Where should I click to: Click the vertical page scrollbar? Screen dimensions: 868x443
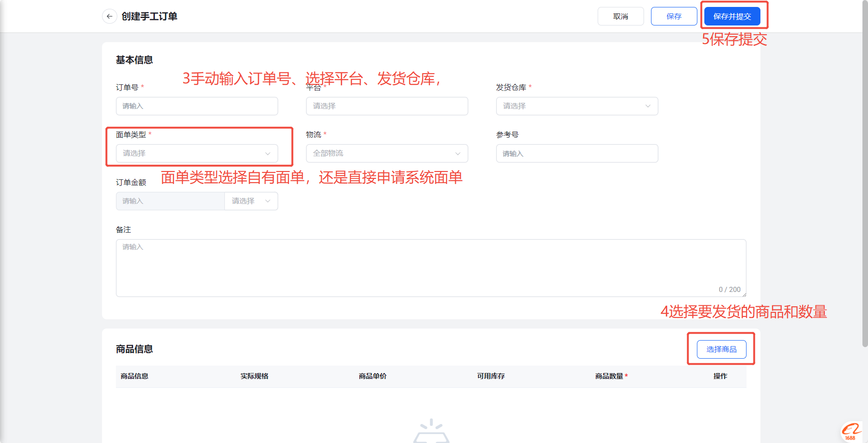pyautogui.click(x=865, y=185)
